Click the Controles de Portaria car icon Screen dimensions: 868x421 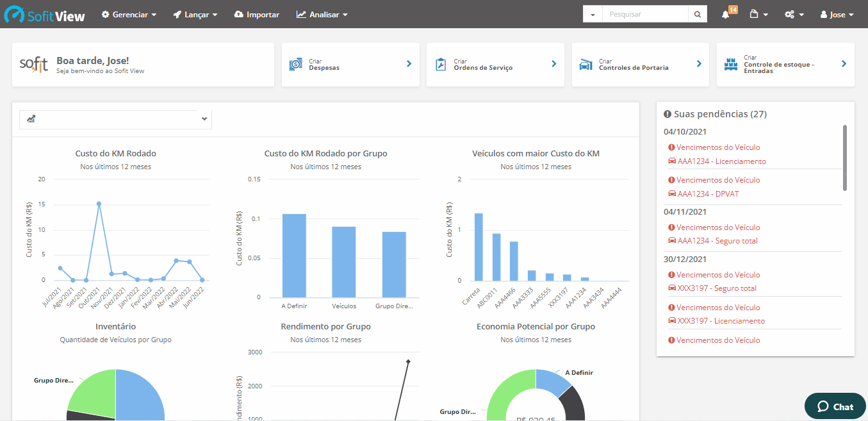click(585, 64)
